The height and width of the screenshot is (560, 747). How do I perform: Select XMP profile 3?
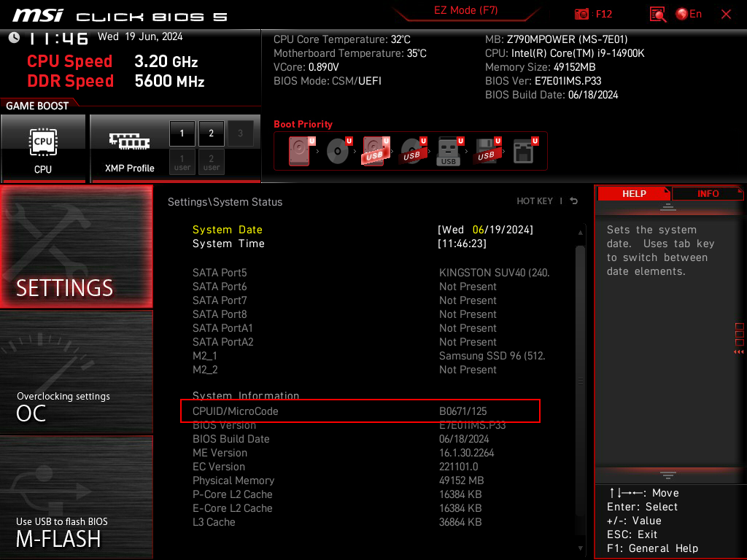[x=240, y=133]
